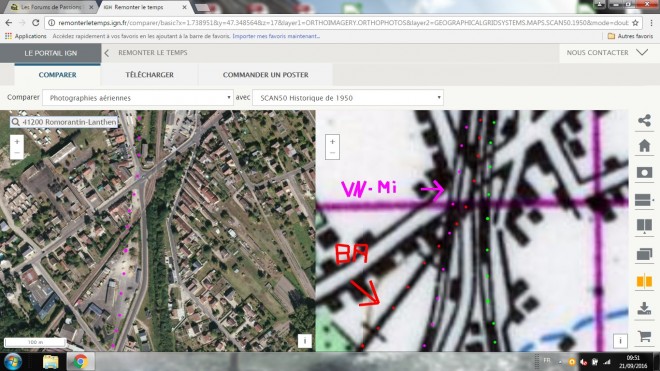Switch to the Télécharger tab
This screenshot has height=371, width=660.
pyautogui.click(x=149, y=75)
